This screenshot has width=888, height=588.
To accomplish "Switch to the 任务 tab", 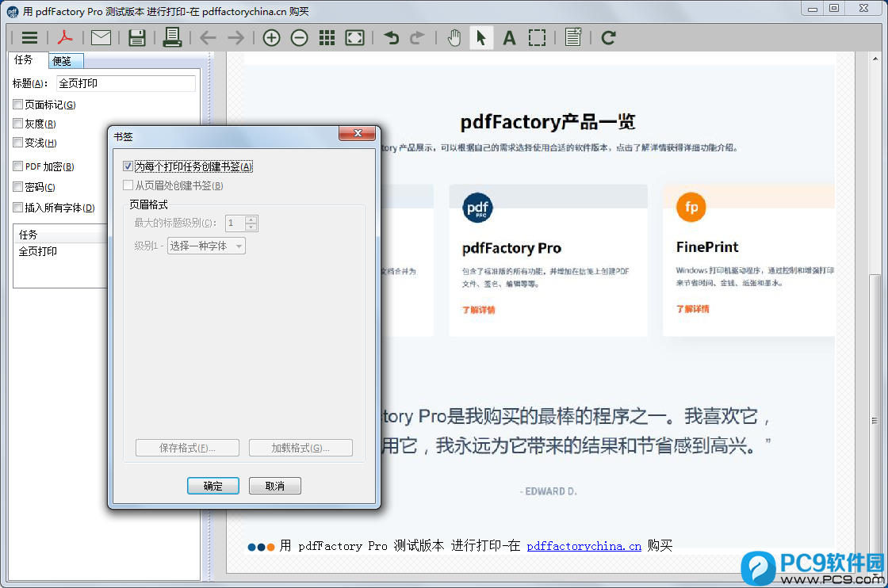I will pos(24,59).
